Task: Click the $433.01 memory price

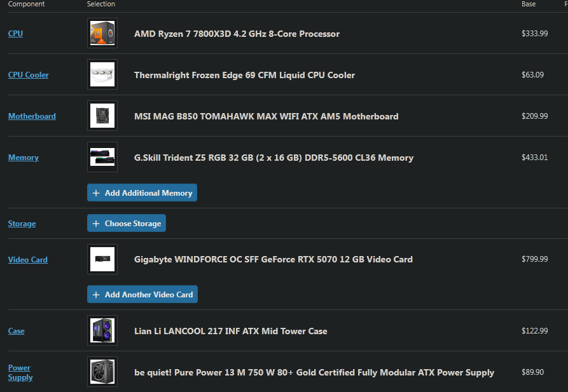Action: pyautogui.click(x=535, y=157)
